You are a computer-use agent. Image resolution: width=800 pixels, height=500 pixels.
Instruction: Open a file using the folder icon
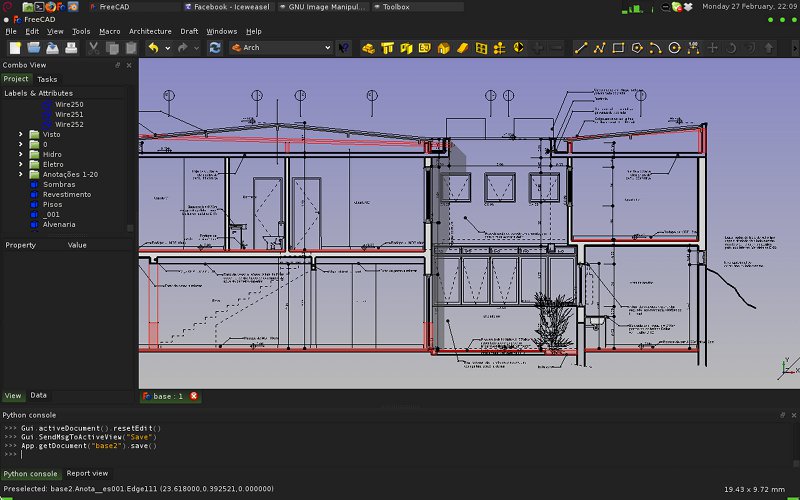34,48
